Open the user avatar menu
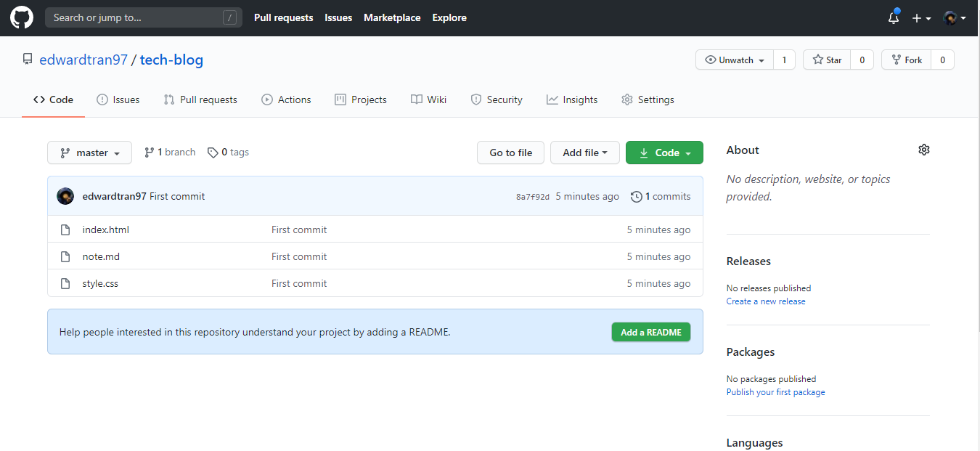The width and height of the screenshot is (980, 451). (954, 18)
